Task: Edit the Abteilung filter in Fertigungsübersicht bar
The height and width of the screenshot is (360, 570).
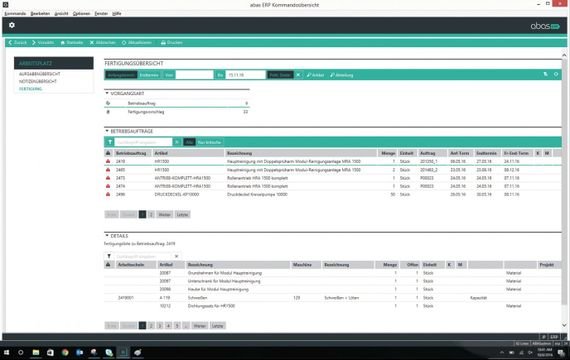Action: (341, 75)
